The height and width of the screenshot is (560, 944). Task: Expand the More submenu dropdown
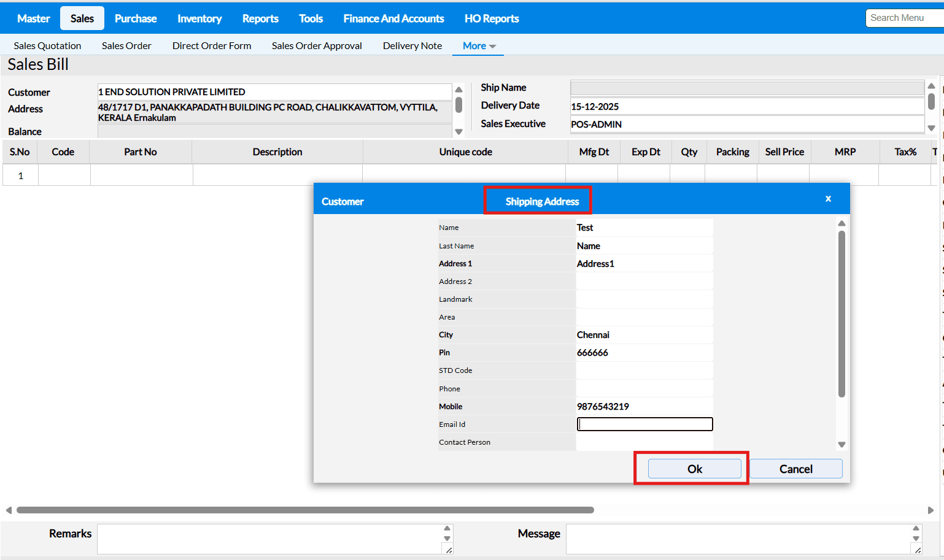pos(479,46)
